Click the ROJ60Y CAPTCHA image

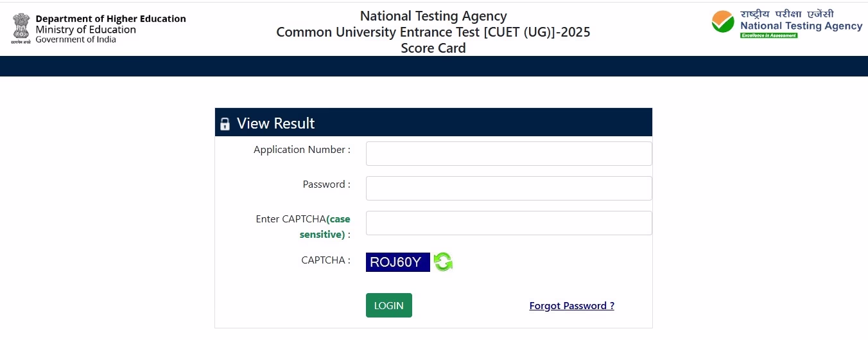pyautogui.click(x=397, y=262)
